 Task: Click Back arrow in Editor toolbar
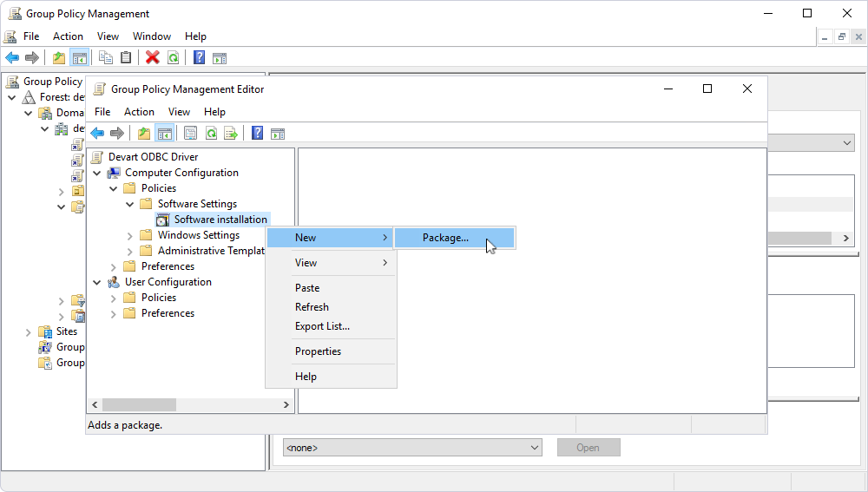pyautogui.click(x=97, y=134)
